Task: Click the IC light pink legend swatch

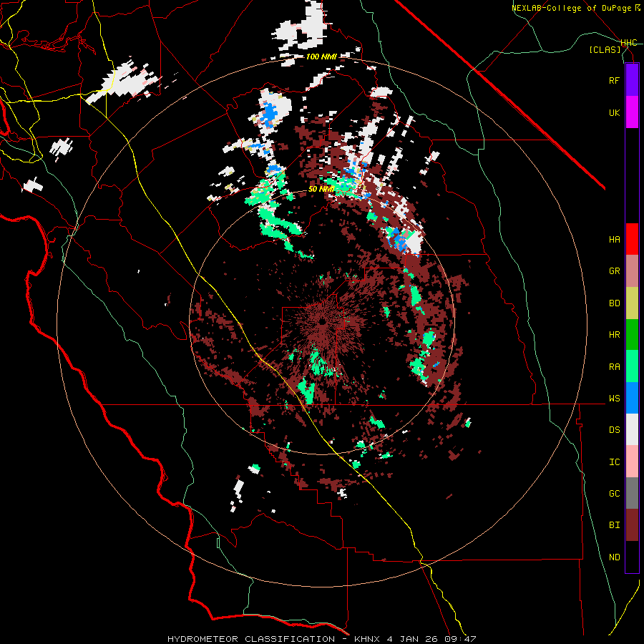Action: (x=632, y=462)
